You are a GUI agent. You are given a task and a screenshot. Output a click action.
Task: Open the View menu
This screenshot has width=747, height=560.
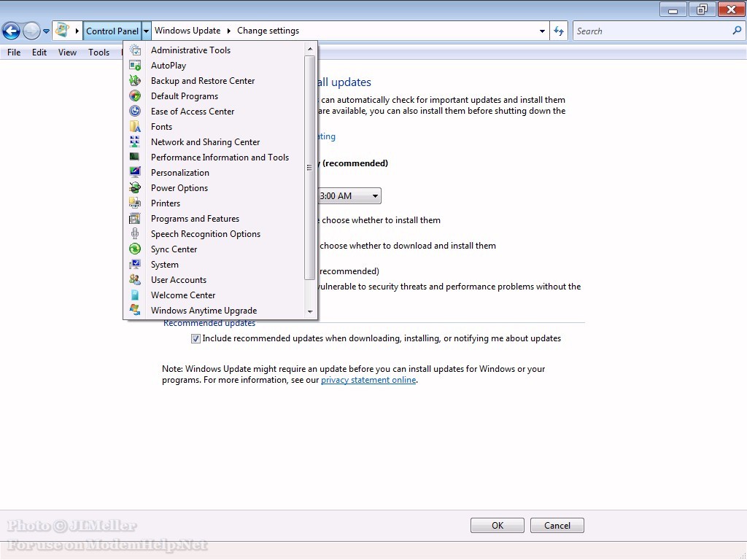click(67, 52)
